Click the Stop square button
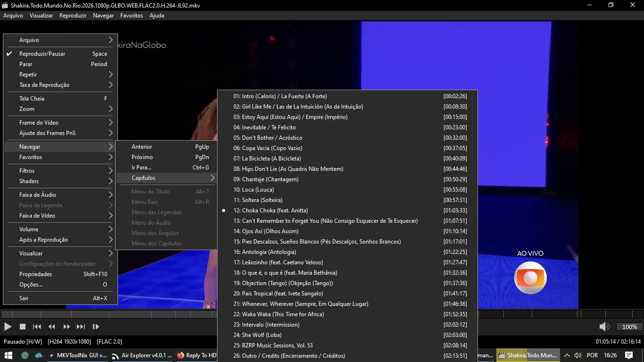644x362 pixels. coord(22,327)
